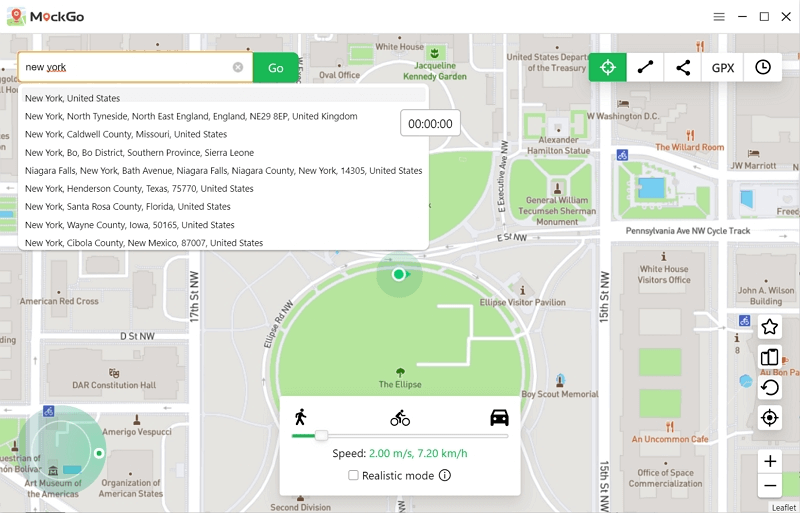This screenshot has height=513, width=800.
Task: Select 'New York, United States' suggestion
Action: 72,98
